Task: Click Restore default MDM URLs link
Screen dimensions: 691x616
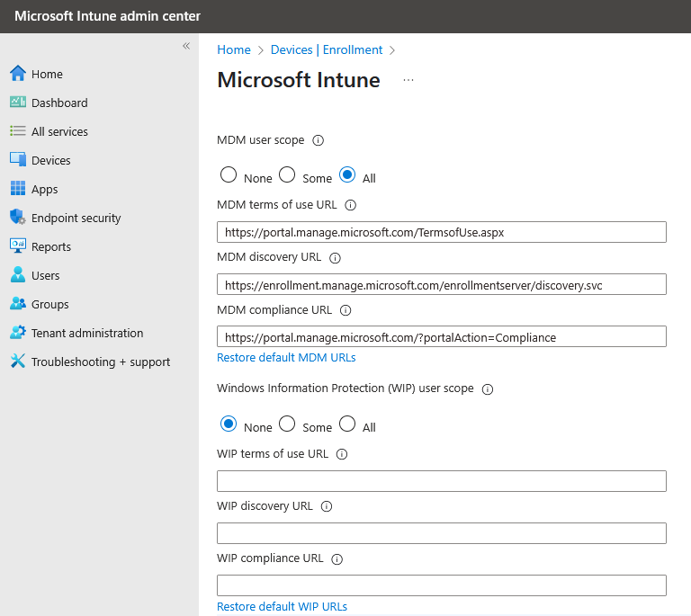Action: coord(286,358)
